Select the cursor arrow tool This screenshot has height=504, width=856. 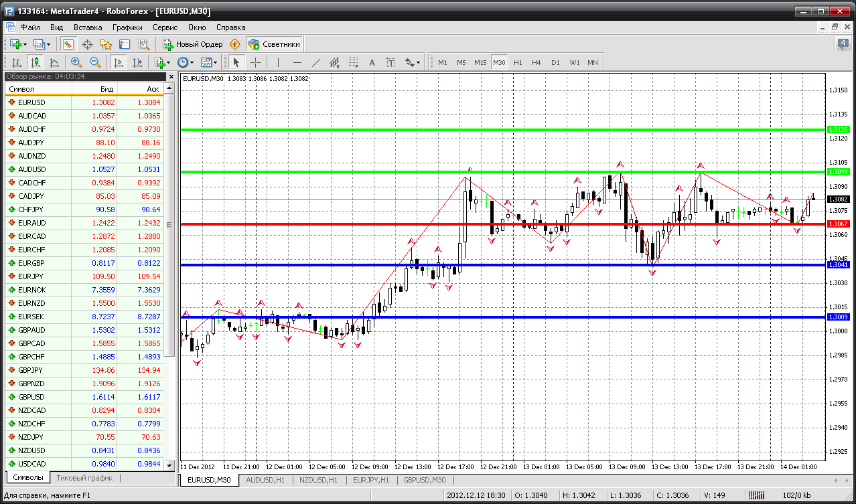[236, 62]
